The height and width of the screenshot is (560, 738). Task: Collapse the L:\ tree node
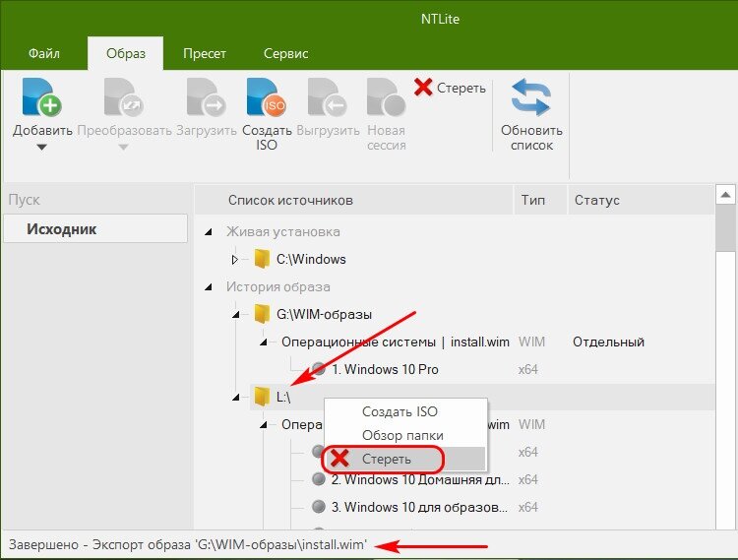coord(236,398)
